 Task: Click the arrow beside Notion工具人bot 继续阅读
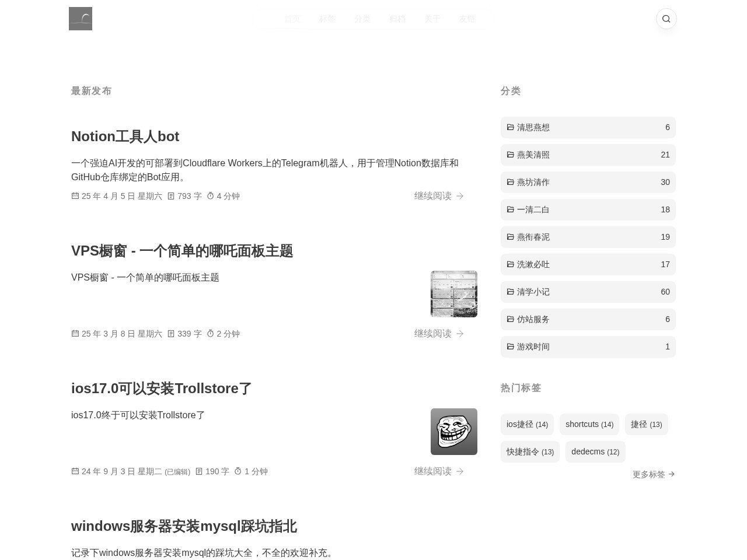(x=460, y=196)
